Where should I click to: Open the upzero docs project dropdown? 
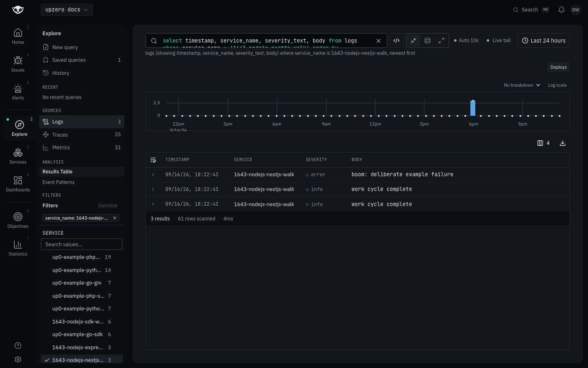(67, 10)
